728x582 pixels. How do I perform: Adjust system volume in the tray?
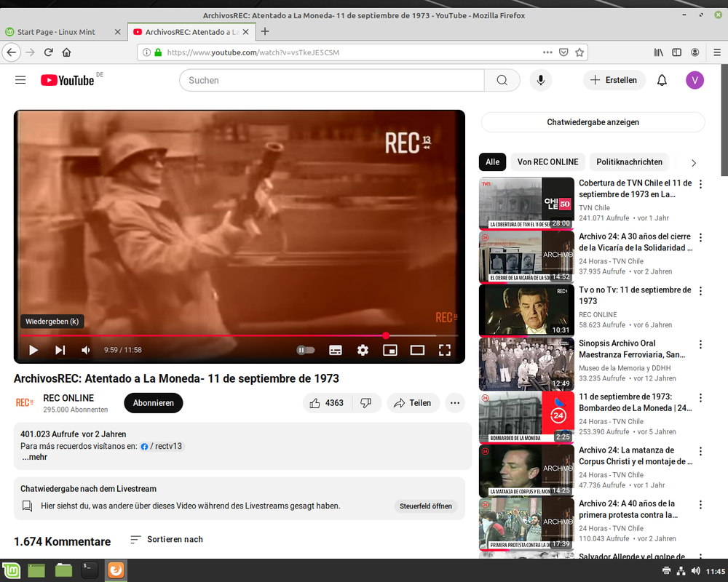[695, 571]
